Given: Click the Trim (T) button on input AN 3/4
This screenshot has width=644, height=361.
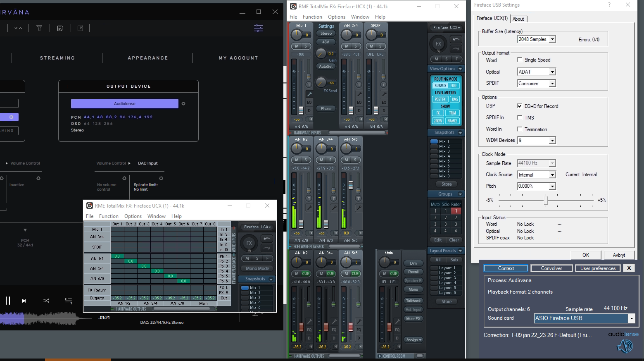Looking at the screenshot, I should pyautogui.click(x=359, y=84).
